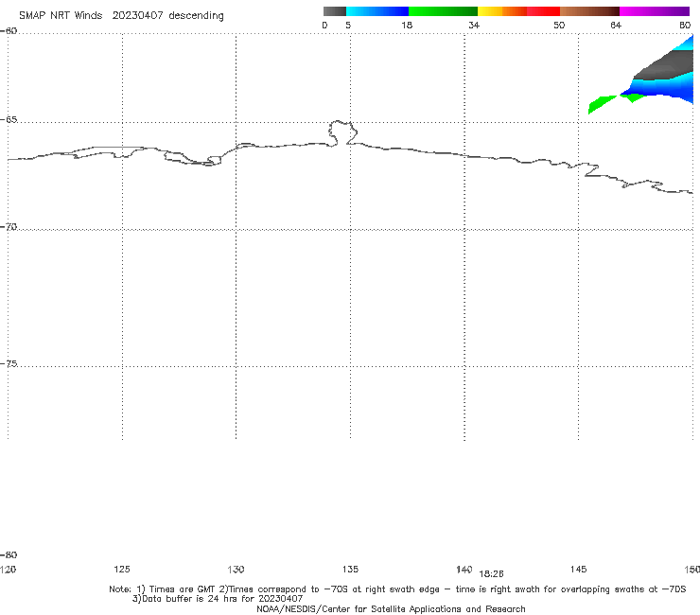Image resolution: width=700 pixels, height=615 pixels.
Task: Click the latitude label '-65'
Action: click(x=9, y=120)
